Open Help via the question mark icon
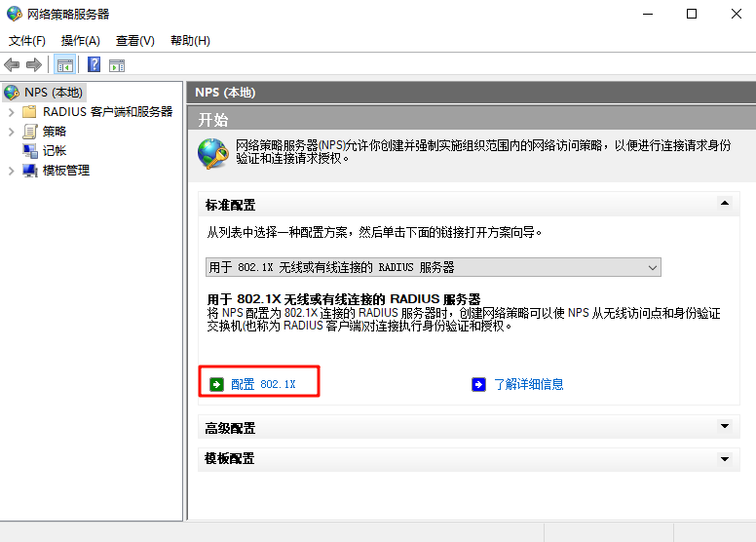Screen dimensions: 756x542 click(94, 65)
